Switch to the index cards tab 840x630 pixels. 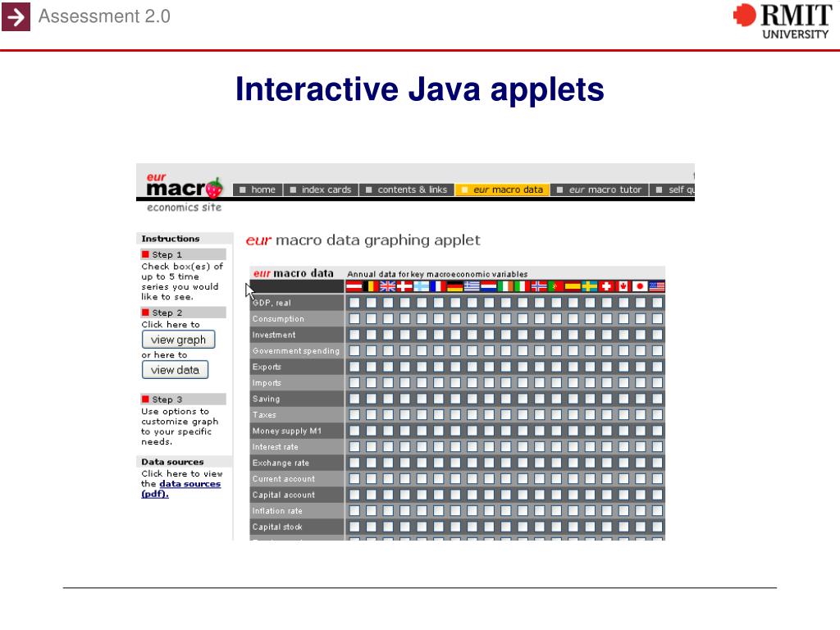(x=321, y=189)
